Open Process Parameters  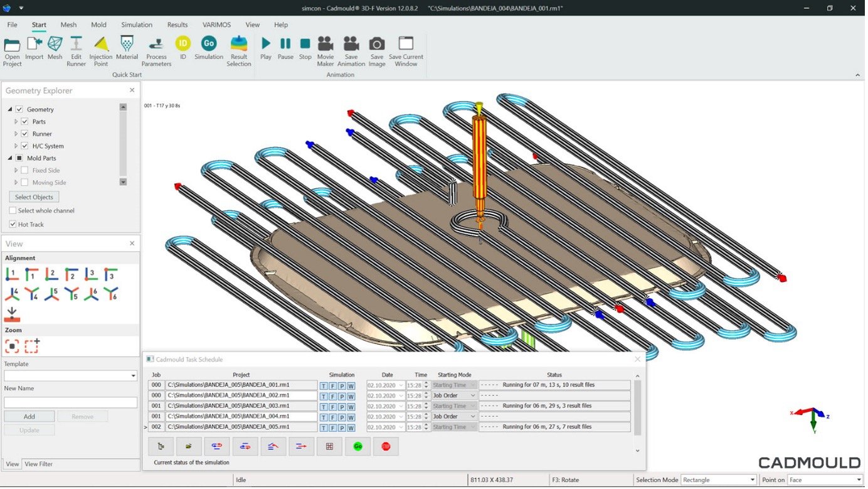[156, 51]
